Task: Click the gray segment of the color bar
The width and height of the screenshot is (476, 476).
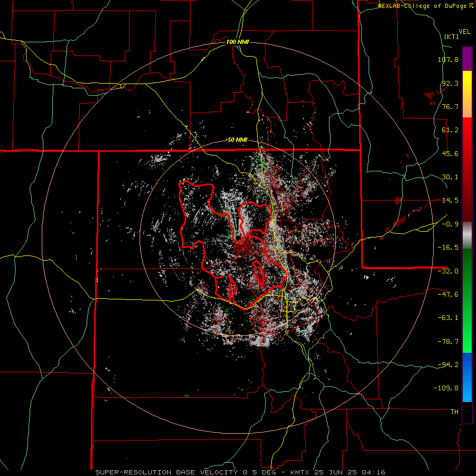Action: tap(467, 235)
